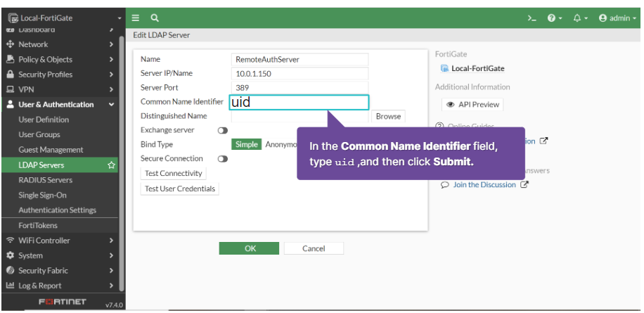Open FortiTokens page

point(38,225)
